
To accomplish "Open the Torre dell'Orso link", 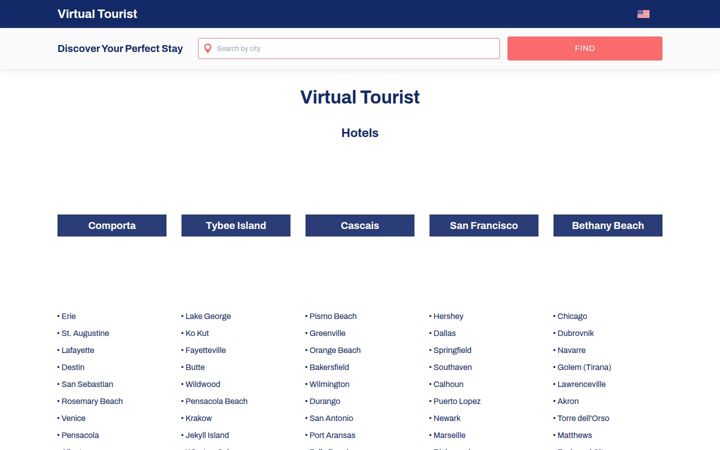I will [x=583, y=418].
